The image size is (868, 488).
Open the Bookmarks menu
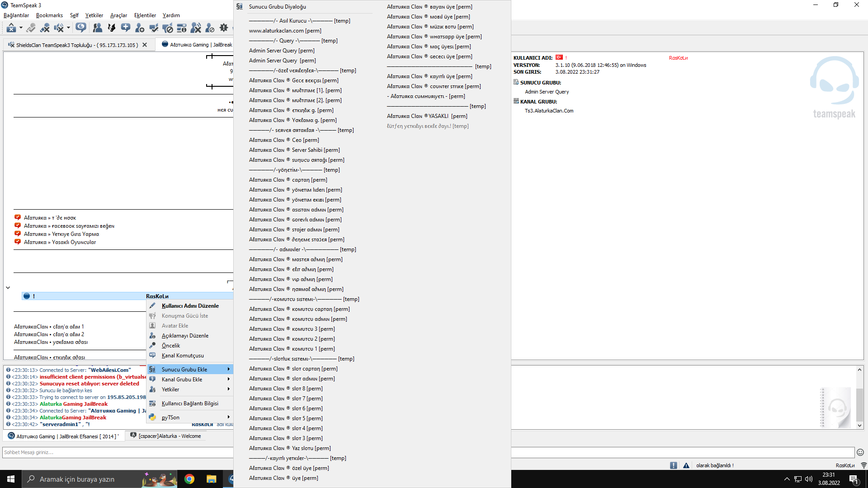(x=49, y=15)
